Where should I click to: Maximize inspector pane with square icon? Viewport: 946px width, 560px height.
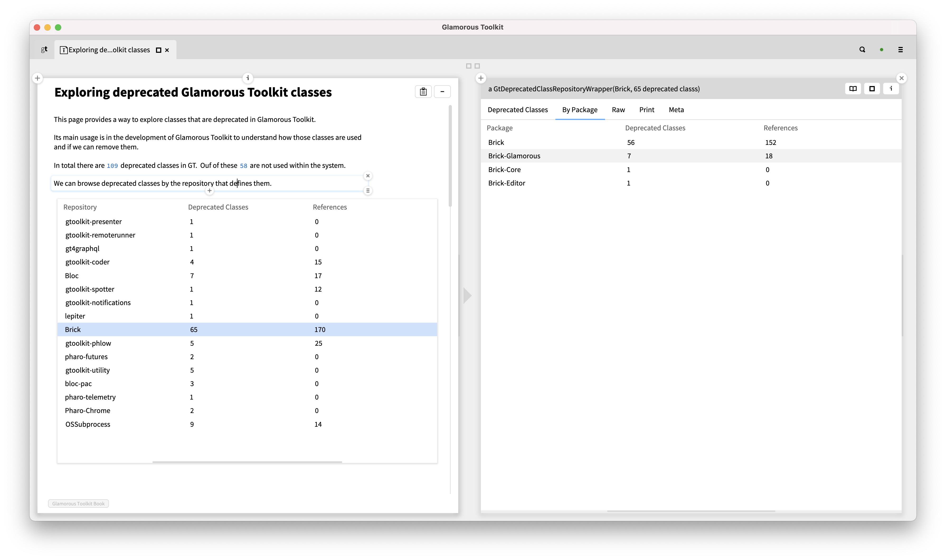click(x=872, y=89)
